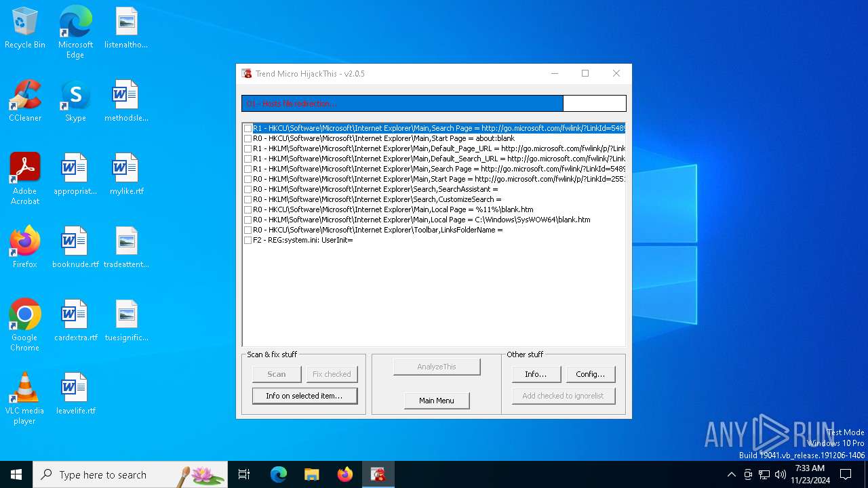868x488 pixels.
Task: Return to Main Menu
Action: click(x=437, y=401)
